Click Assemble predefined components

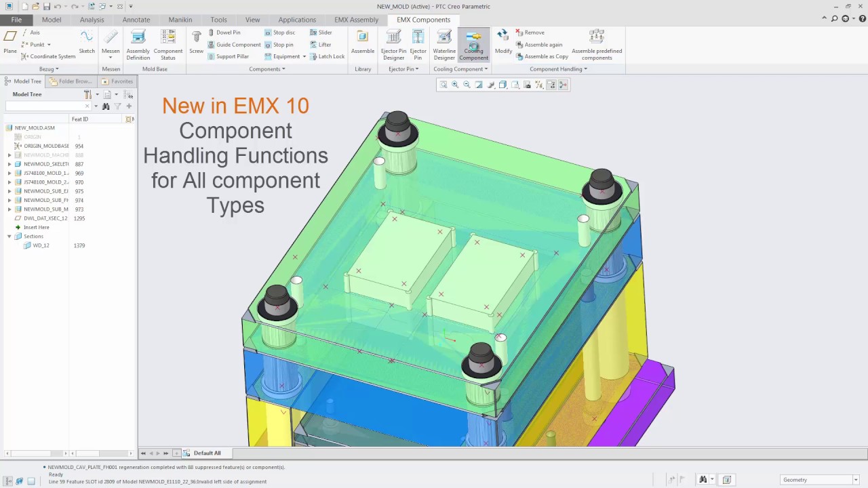[597, 45]
